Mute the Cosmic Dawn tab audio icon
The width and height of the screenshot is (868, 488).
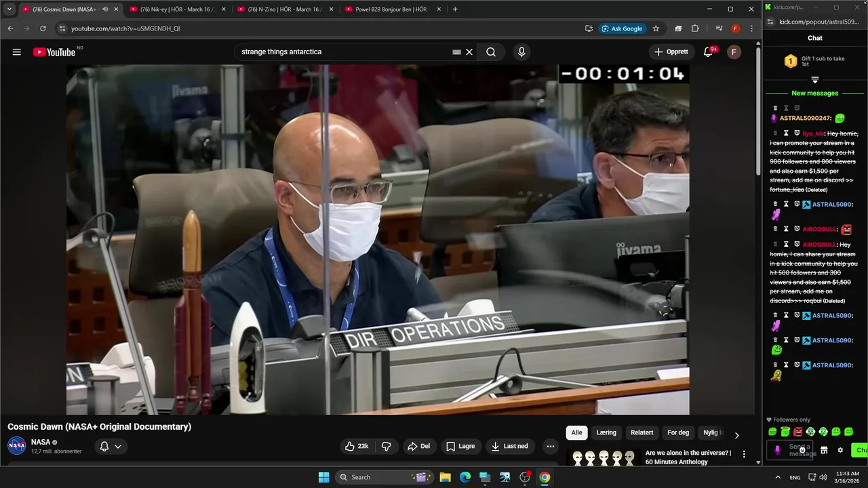(105, 9)
